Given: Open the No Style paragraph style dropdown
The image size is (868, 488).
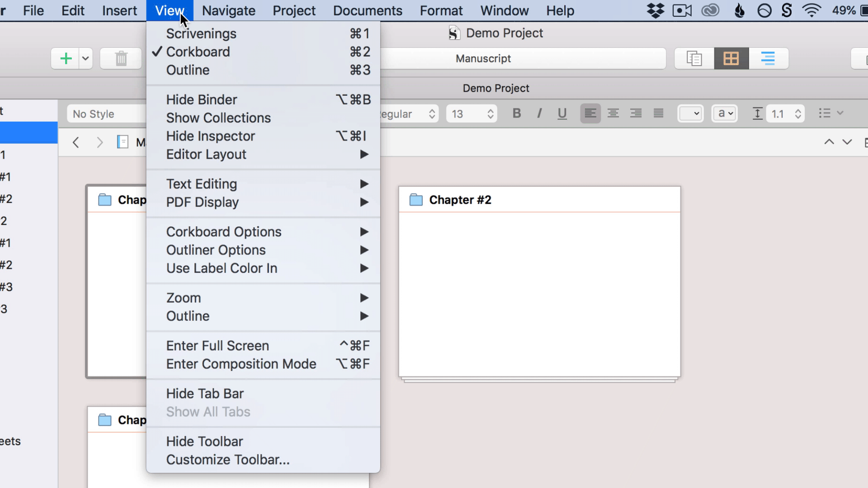Looking at the screenshot, I should click(107, 114).
